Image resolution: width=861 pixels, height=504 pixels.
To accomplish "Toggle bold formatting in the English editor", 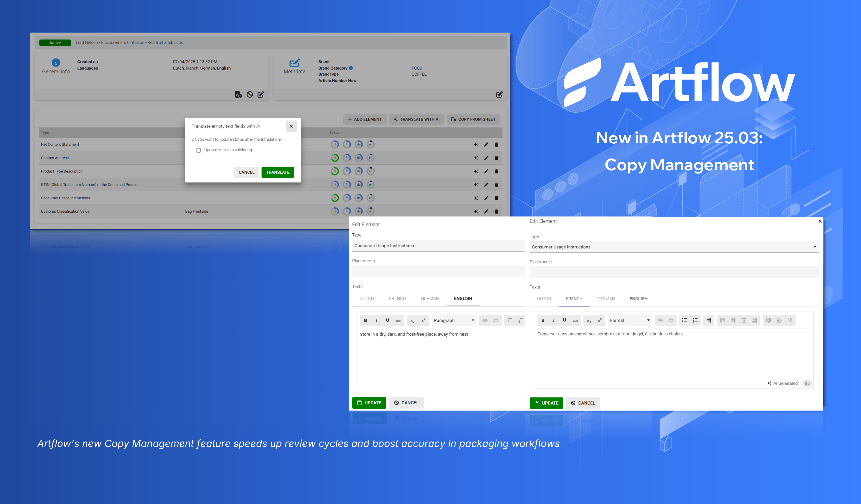I will coord(365,320).
